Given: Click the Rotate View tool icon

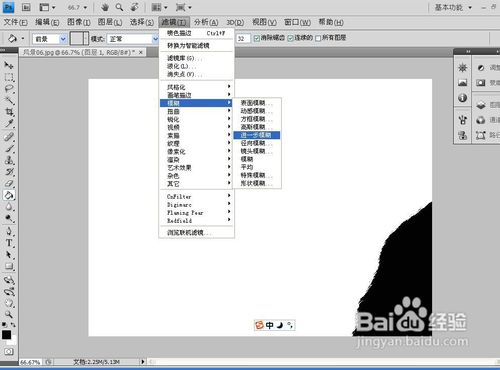Looking at the screenshot, I should pyautogui.click(x=134, y=7).
